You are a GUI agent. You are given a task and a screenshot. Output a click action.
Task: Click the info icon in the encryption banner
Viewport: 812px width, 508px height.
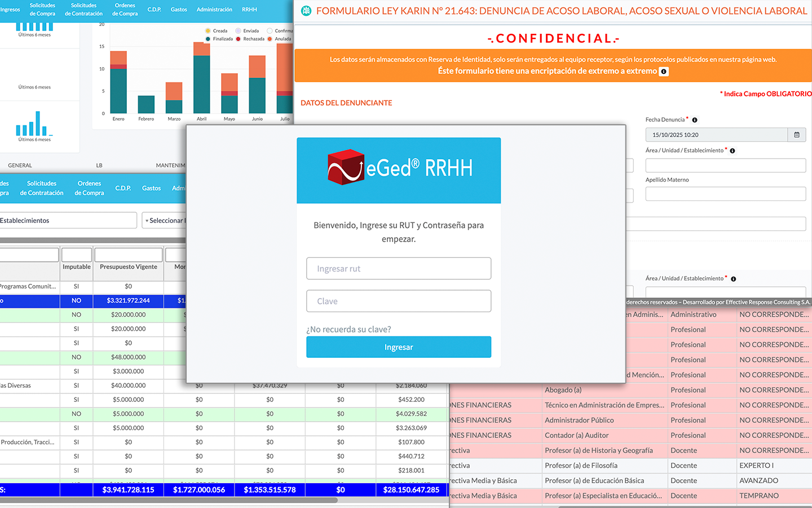click(664, 71)
